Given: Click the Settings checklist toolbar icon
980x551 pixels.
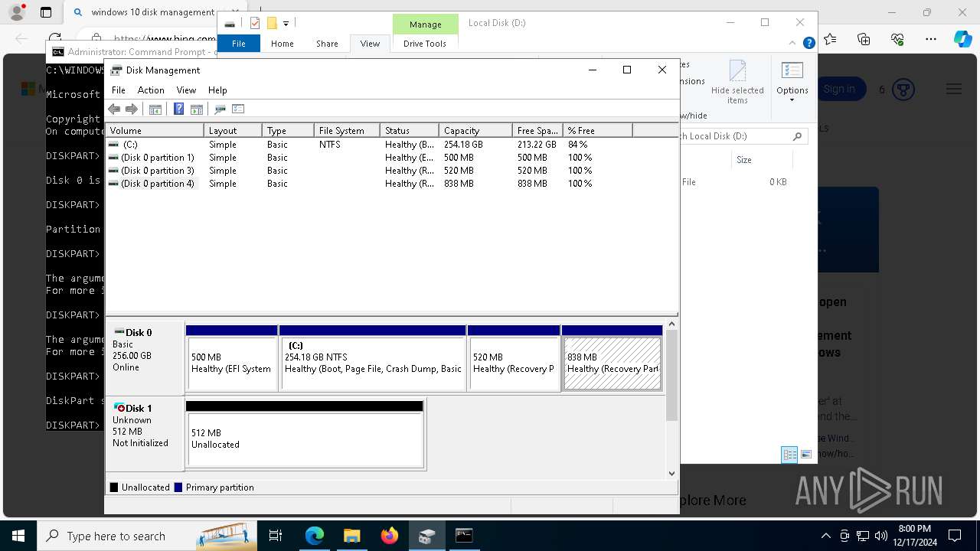Looking at the screenshot, I should pyautogui.click(x=238, y=109).
